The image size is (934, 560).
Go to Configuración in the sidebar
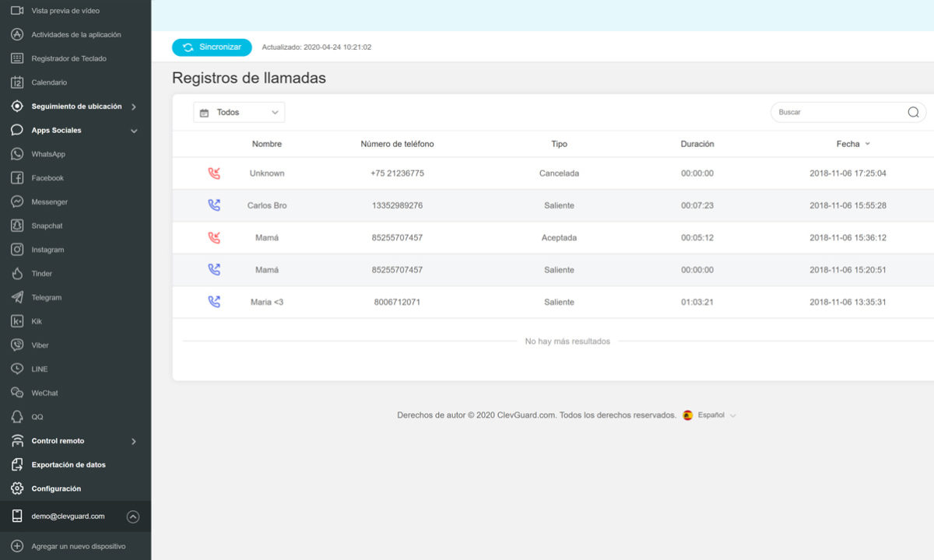coord(56,488)
